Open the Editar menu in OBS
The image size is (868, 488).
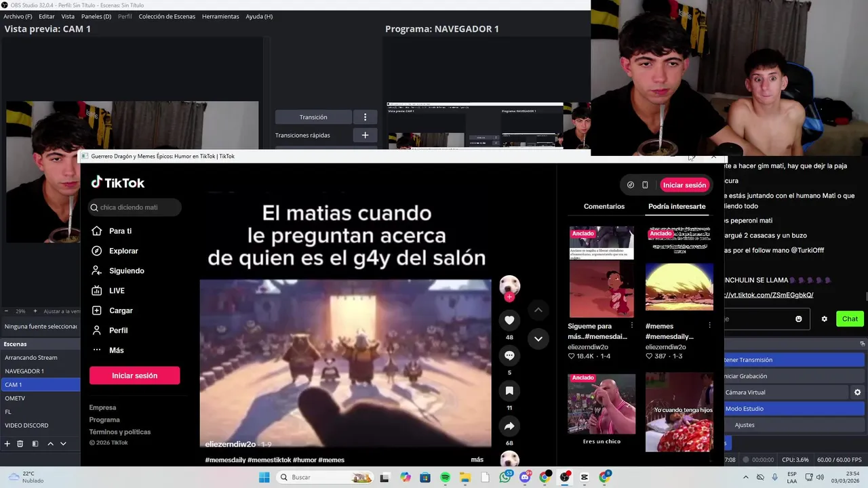pyautogui.click(x=47, y=16)
